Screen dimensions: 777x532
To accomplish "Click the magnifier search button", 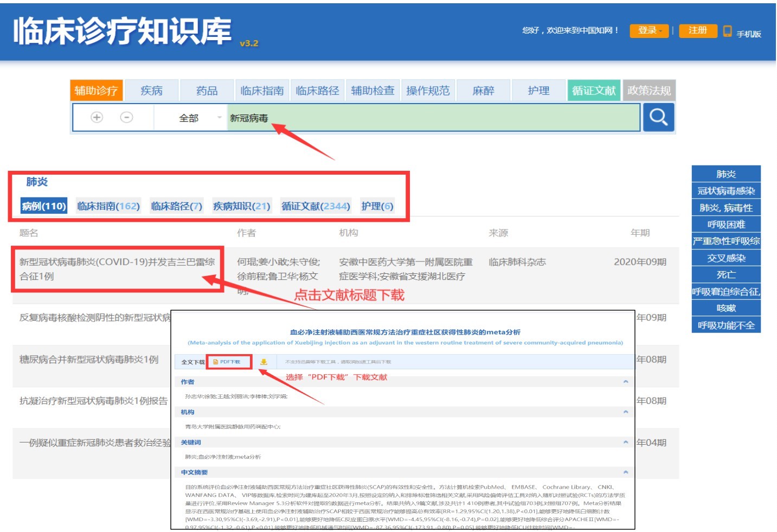I will [x=658, y=117].
